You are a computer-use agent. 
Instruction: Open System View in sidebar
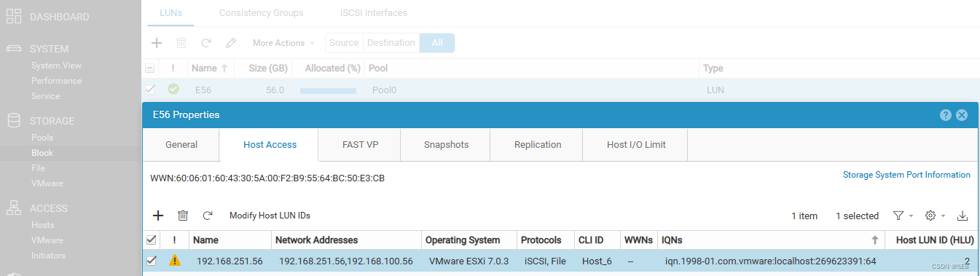(x=56, y=66)
